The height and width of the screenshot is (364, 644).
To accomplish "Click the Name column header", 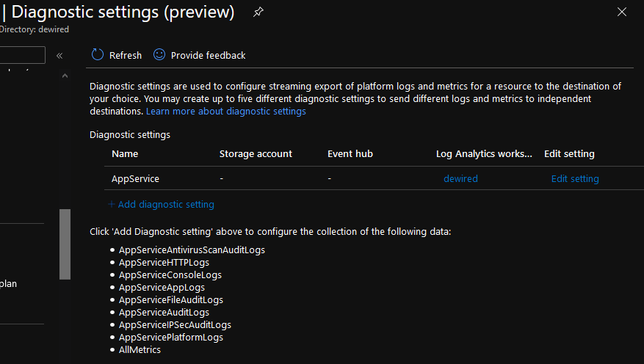I will click(x=125, y=153).
